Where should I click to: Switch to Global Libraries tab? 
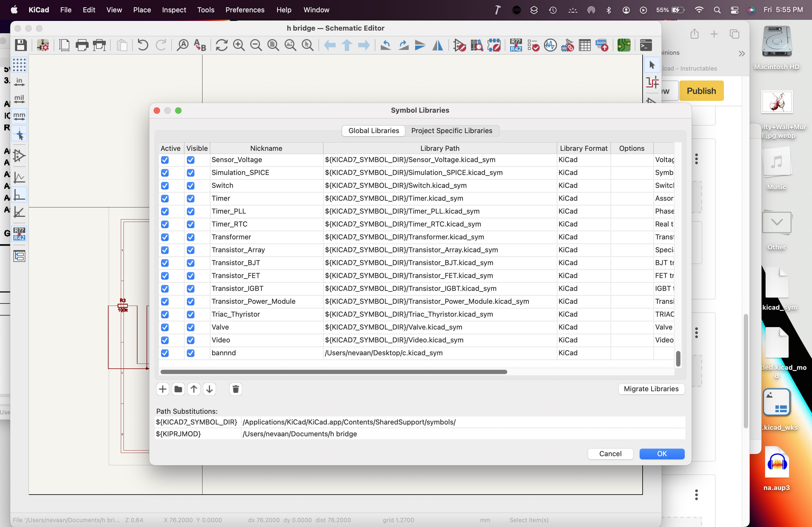[374, 131]
